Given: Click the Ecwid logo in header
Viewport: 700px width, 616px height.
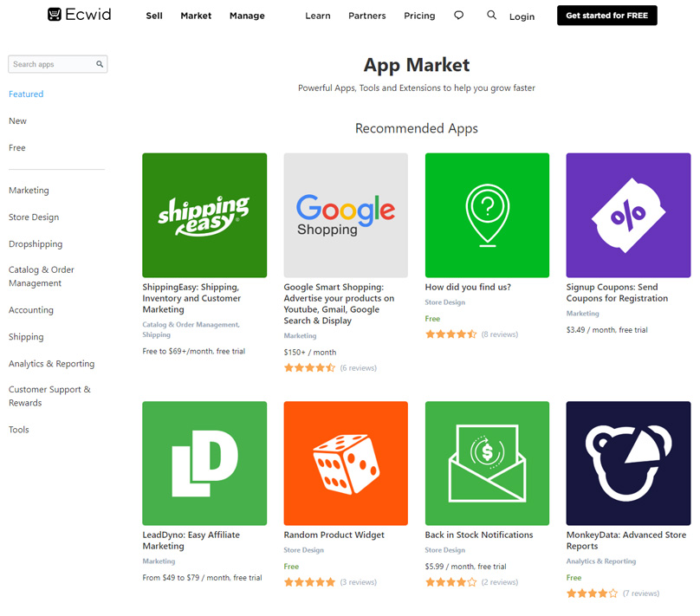Looking at the screenshot, I should [79, 15].
